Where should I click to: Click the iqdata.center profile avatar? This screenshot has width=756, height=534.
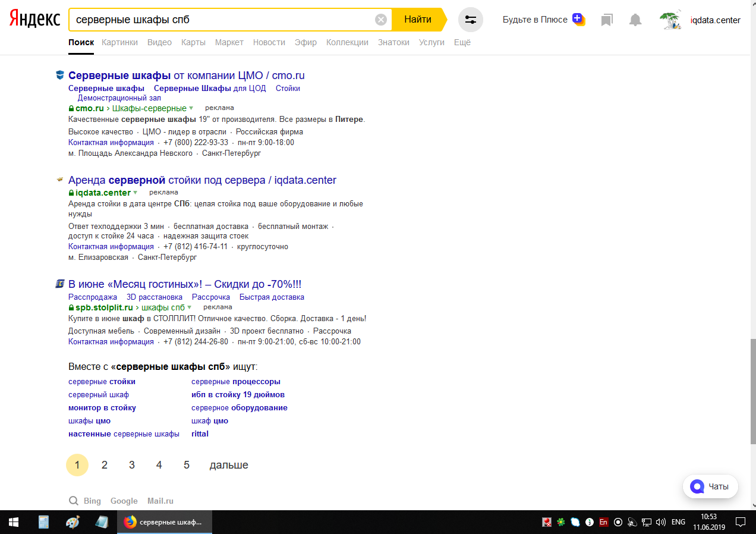[x=670, y=20]
